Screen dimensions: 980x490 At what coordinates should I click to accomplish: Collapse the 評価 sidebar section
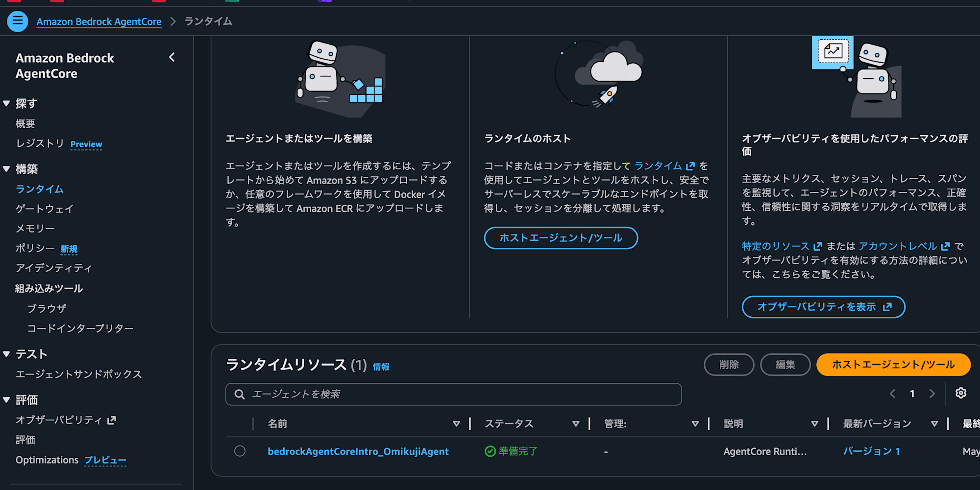(6, 400)
